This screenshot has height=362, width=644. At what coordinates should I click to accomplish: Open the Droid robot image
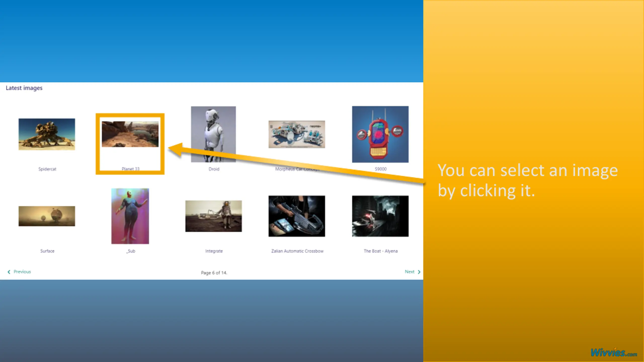pyautogui.click(x=213, y=134)
